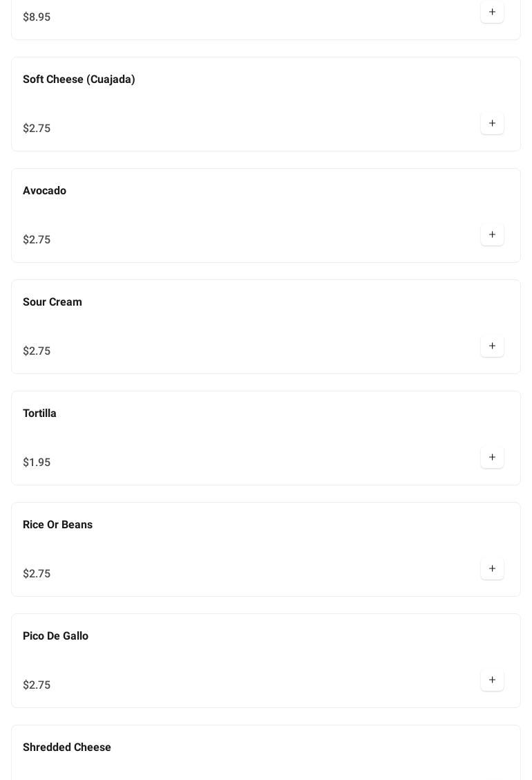Add Sour Cream using the plus icon

click(x=492, y=346)
